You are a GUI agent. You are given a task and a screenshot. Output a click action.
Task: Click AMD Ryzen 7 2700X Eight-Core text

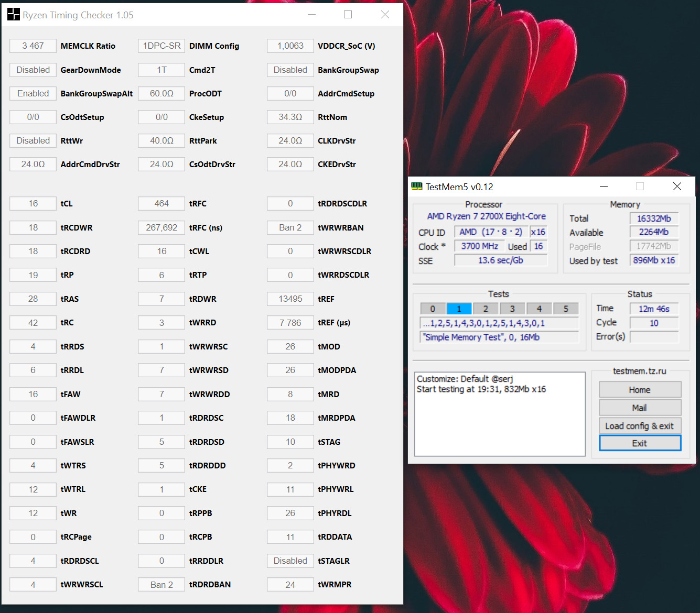[x=486, y=216]
